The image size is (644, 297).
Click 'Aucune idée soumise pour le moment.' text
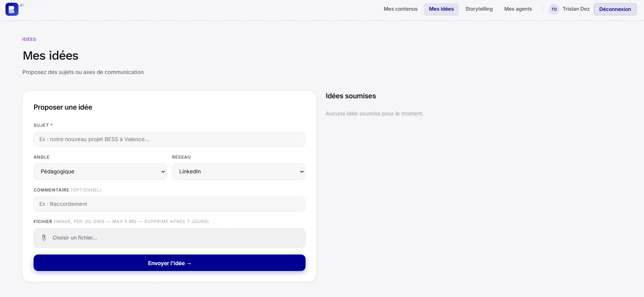(x=374, y=114)
